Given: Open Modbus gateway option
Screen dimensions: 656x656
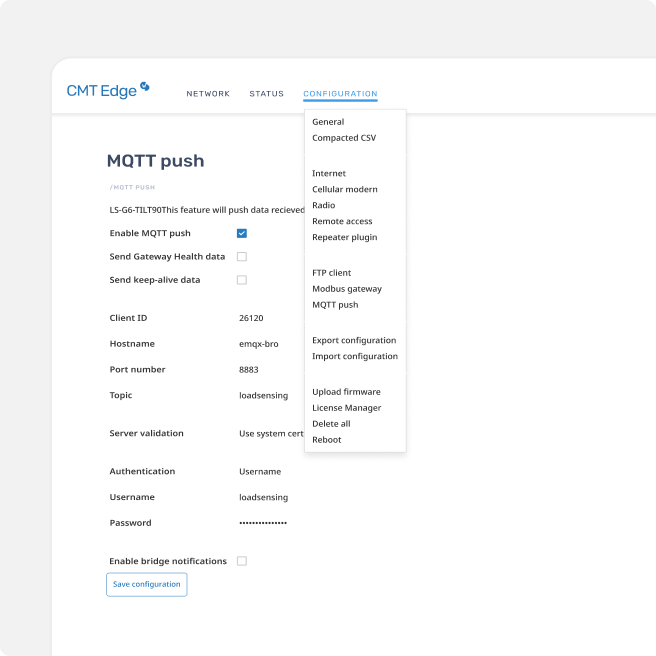Looking at the screenshot, I should click(346, 289).
